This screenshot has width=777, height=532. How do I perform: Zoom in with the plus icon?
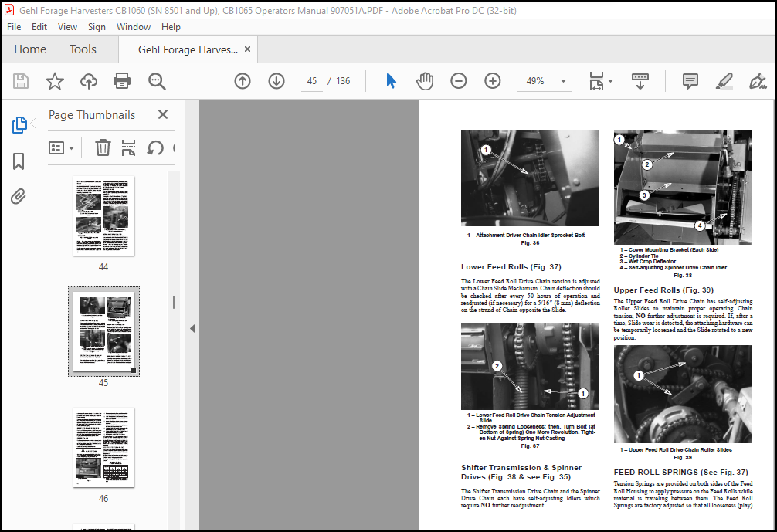493,81
